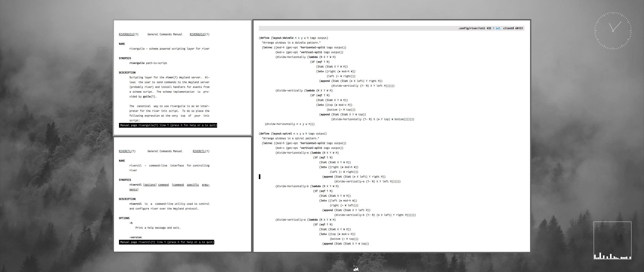The image size is (644, 272).
Task: Click the underlined [options] in riverctl synopsis
Action: point(150,185)
